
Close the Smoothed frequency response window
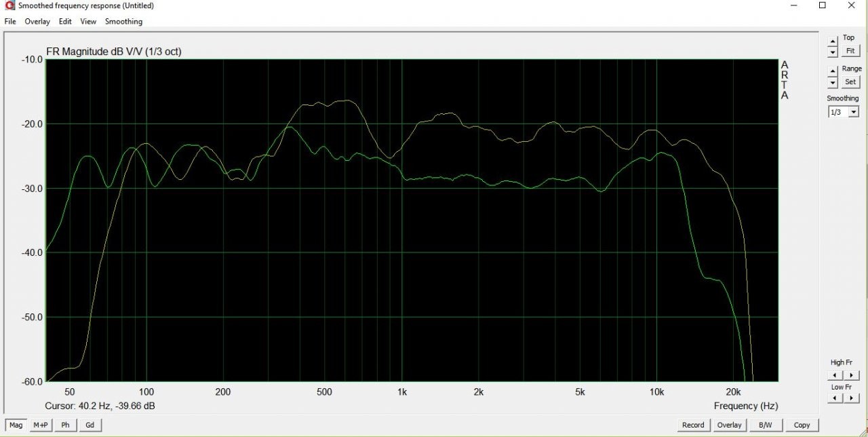point(852,5)
